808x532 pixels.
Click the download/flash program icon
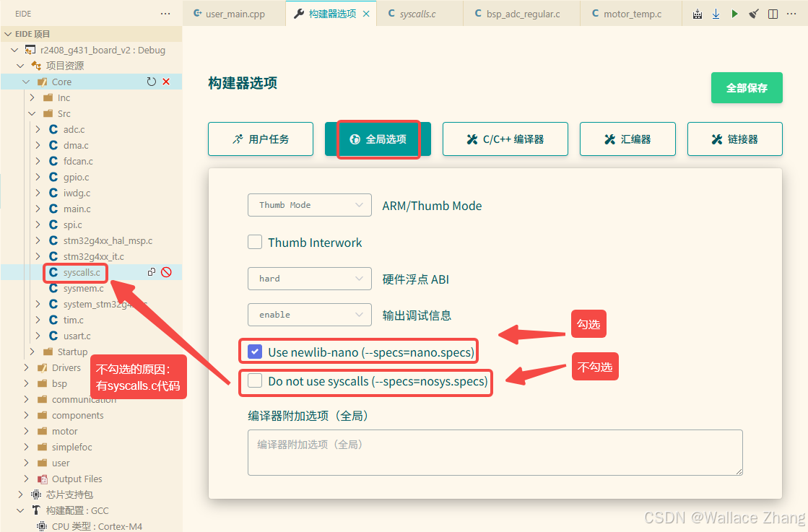tap(716, 14)
